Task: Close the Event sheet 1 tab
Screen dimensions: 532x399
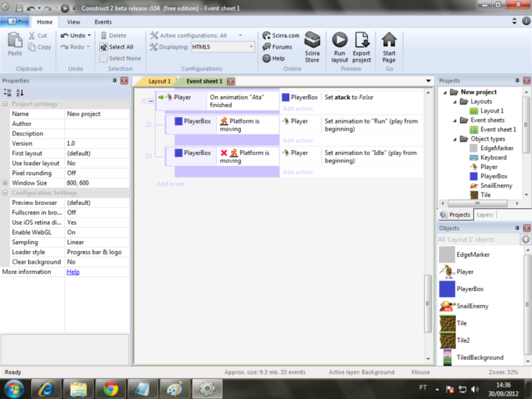Action: coord(231,81)
